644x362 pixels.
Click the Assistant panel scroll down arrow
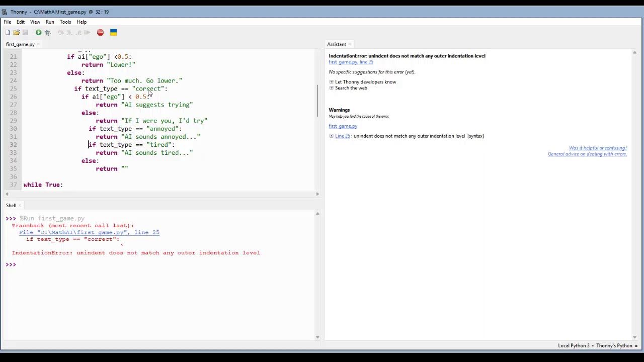(634, 337)
